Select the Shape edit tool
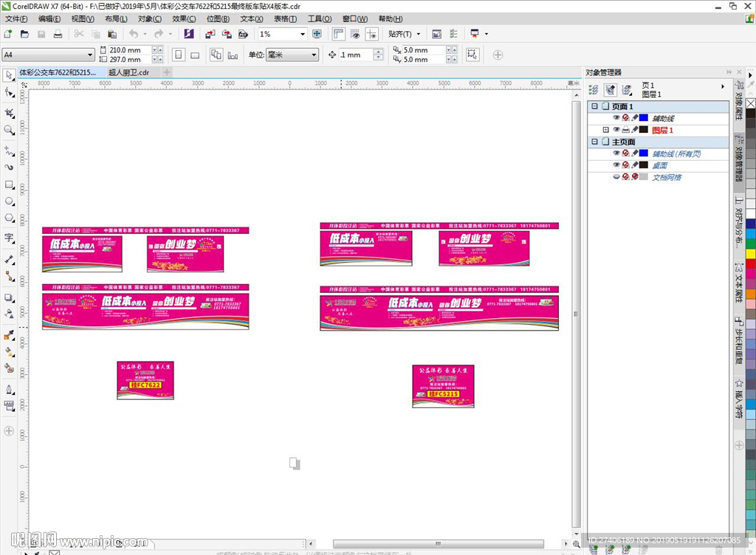This screenshot has width=756, height=555. coord(9,92)
